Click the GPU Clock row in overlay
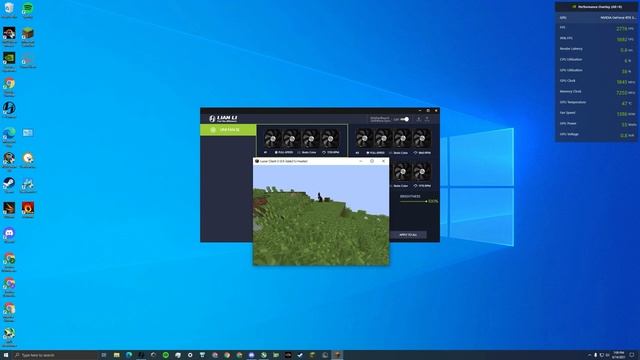 click(596, 81)
